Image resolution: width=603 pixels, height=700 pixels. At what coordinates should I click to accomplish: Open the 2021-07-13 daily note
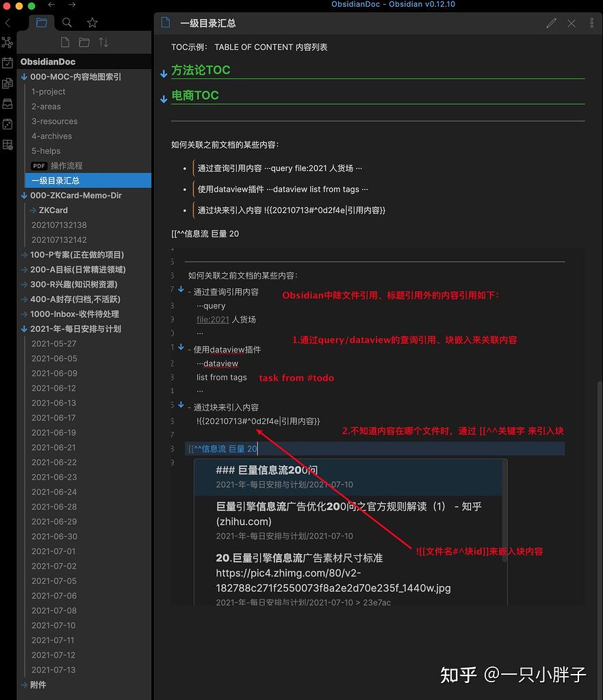53,670
